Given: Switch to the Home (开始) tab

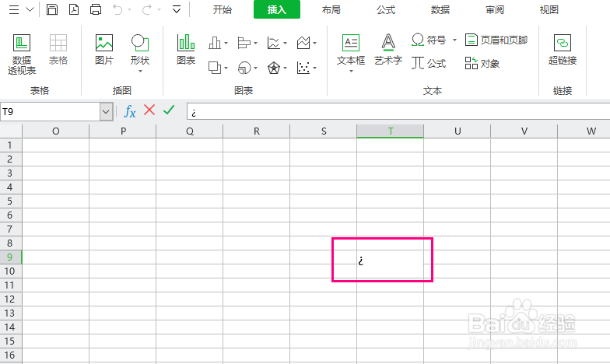Looking at the screenshot, I should (223, 9).
